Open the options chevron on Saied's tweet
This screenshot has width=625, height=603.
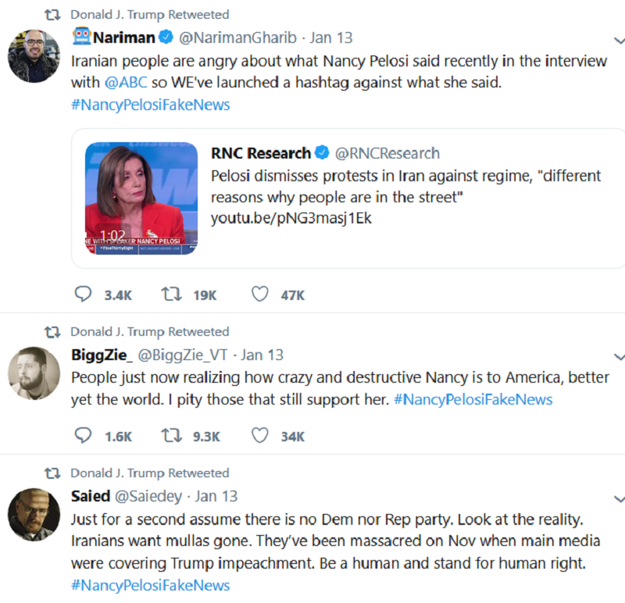tap(618, 497)
